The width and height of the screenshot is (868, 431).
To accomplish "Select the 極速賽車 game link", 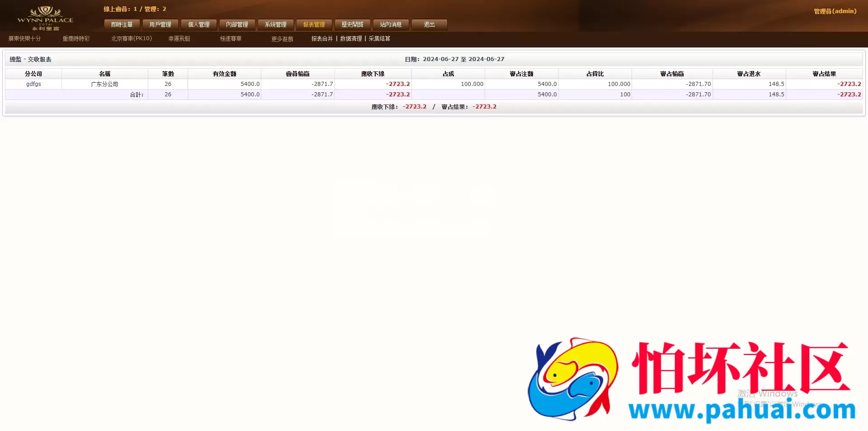I will 231,38.
